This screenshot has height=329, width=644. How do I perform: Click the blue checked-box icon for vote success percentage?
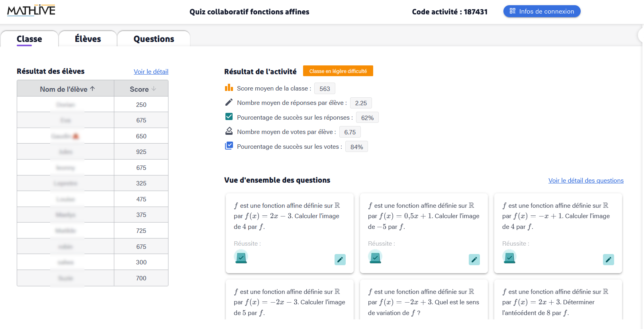tap(229, 146)
